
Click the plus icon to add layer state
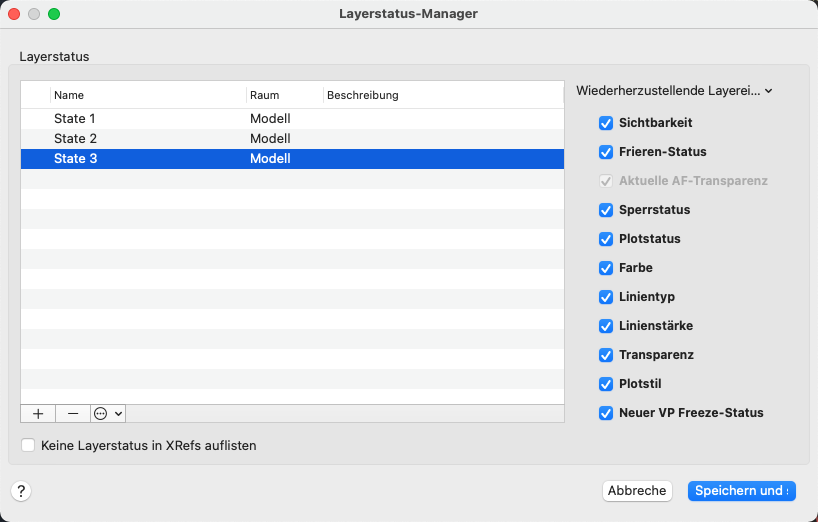[x=38, y=413]
